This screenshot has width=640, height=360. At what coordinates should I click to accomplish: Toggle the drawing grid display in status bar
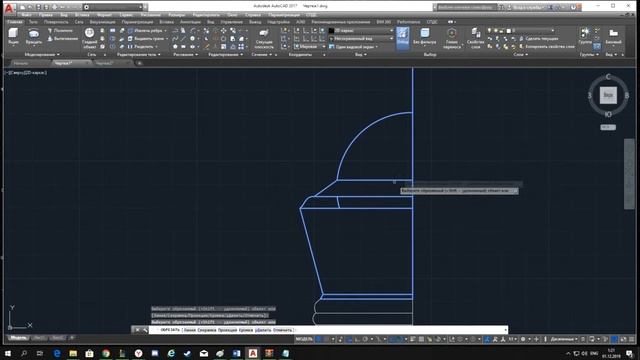click(318, 339)
